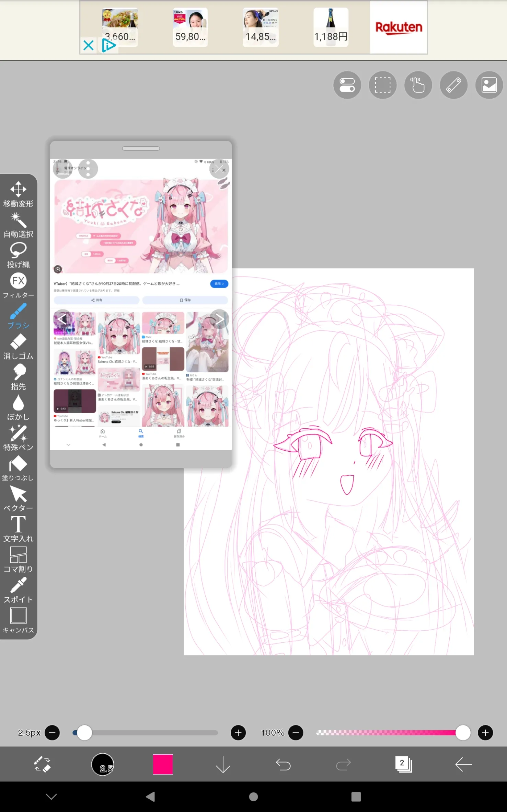Tap the Android home circle button

click(x=253, y=797)
